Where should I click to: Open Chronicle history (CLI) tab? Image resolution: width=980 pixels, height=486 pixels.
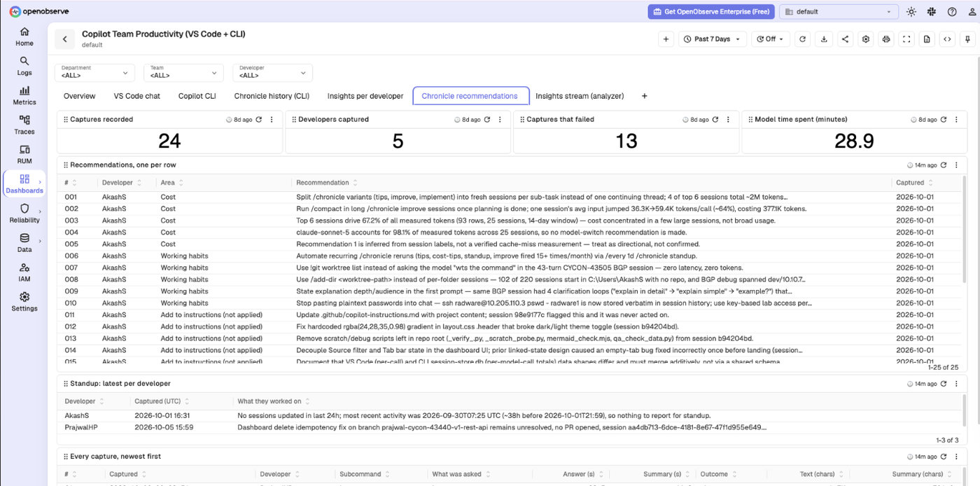[x=272, y=96]
